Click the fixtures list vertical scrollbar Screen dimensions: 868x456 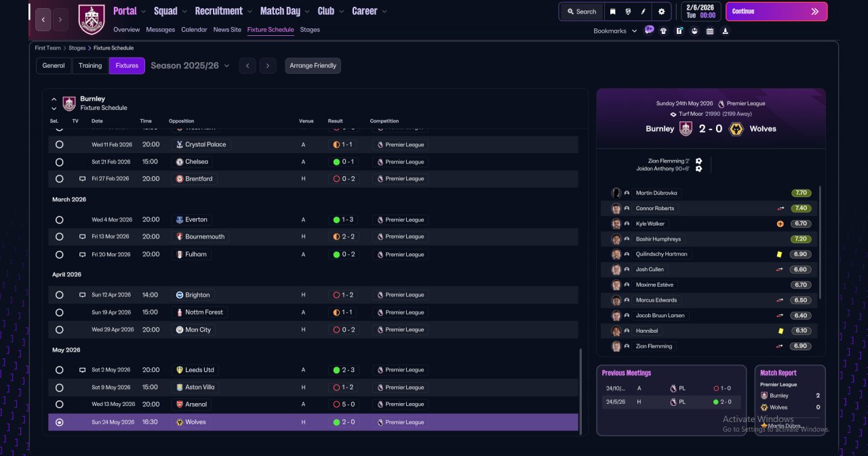(580, 390)
